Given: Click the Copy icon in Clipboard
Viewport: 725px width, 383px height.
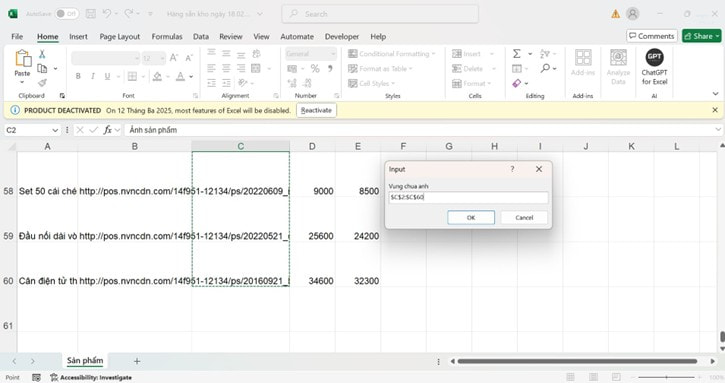Looking at the screenshot, I should [x=42, y=68].
